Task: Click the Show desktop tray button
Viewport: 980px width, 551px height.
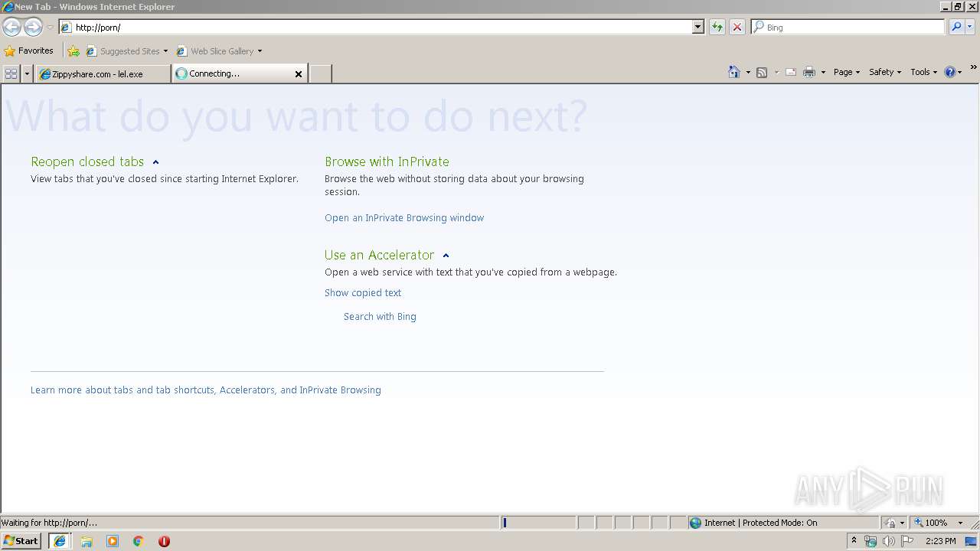Action: coord(972,541)
